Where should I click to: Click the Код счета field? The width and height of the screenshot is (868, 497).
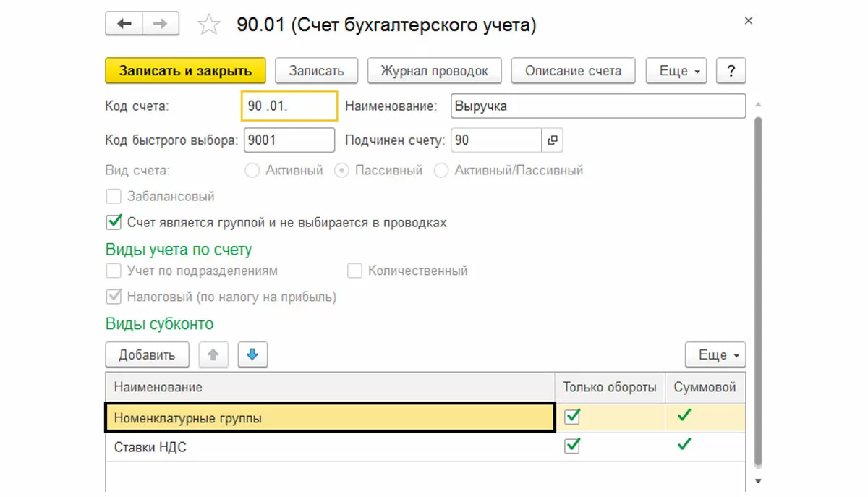click(289, 106)
